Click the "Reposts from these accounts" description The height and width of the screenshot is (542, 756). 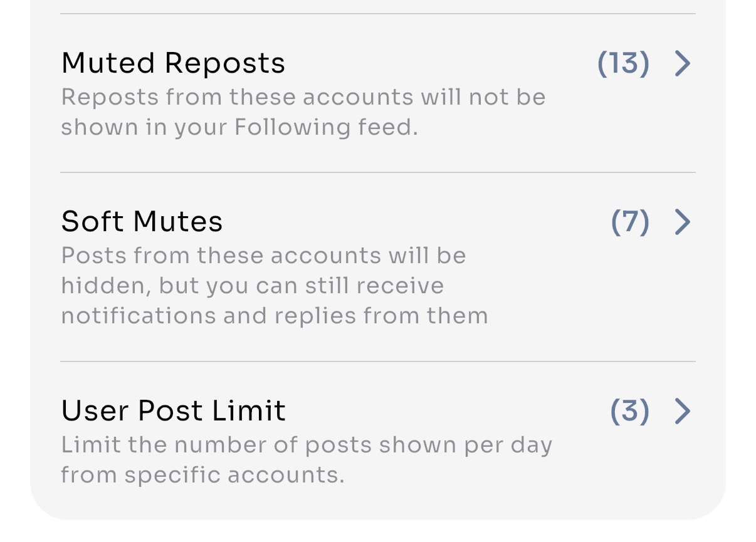(303, 98)
